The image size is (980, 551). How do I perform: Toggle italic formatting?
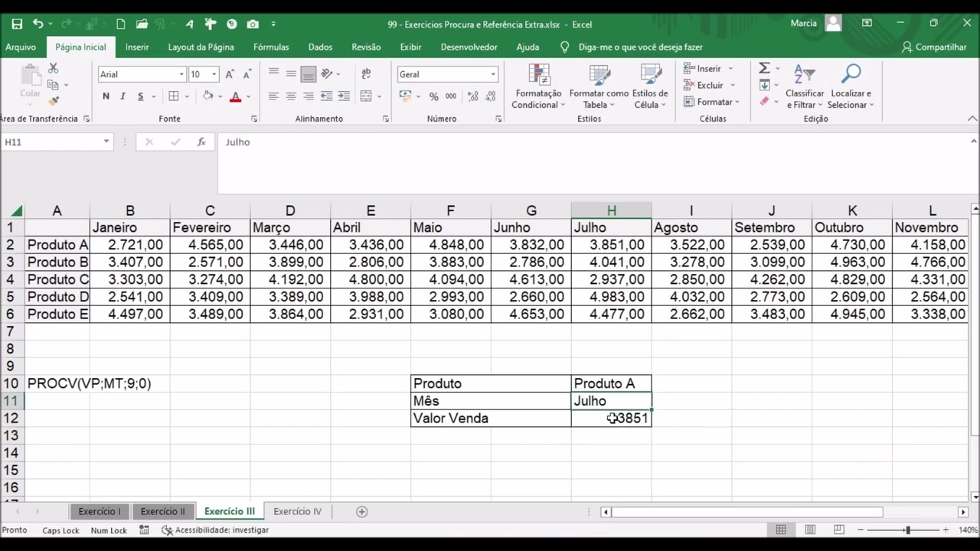click(x=122, y=96)
